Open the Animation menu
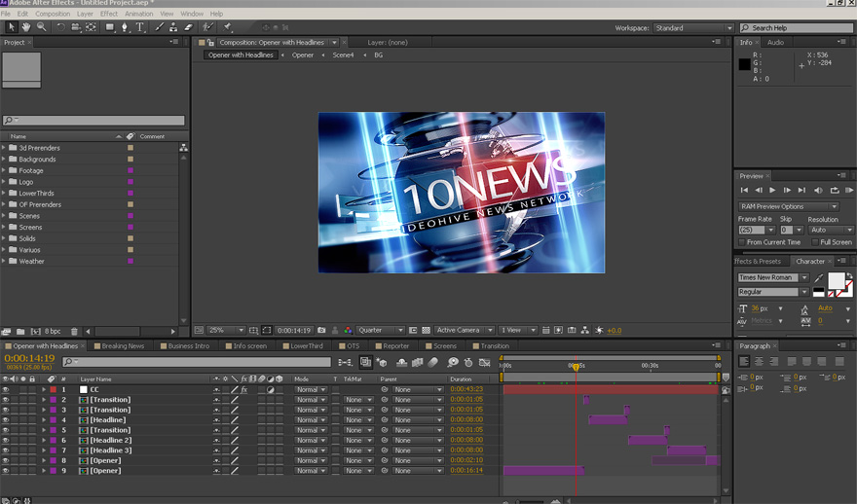This screenshot has height=504, width=857. click(139, 14)
